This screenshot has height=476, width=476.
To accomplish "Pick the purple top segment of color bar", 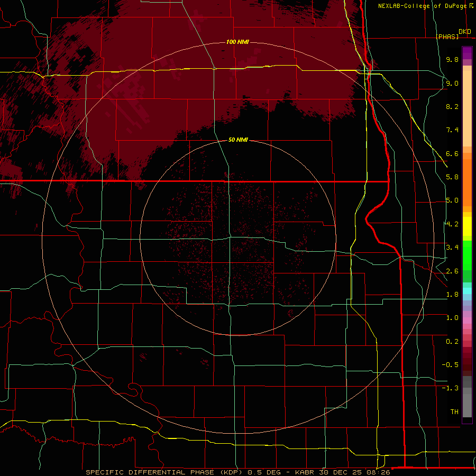I will point(467,53).
